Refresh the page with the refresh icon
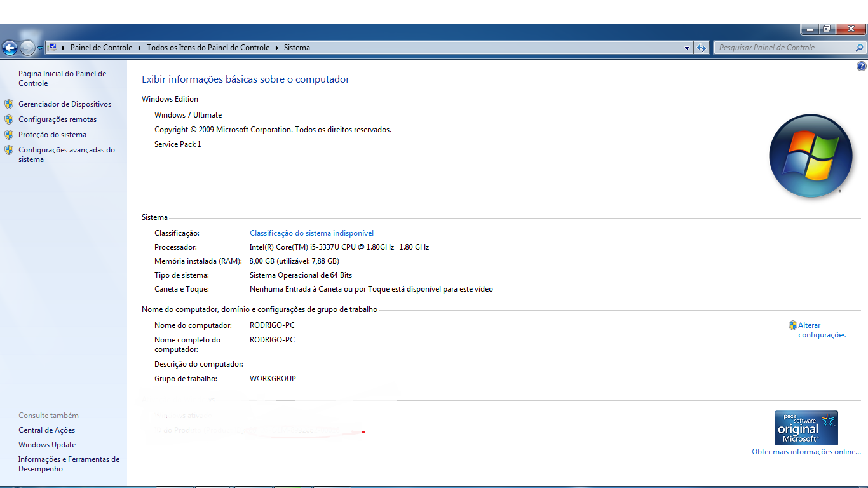This screenshot has width=868, height=488. [702, 48]
